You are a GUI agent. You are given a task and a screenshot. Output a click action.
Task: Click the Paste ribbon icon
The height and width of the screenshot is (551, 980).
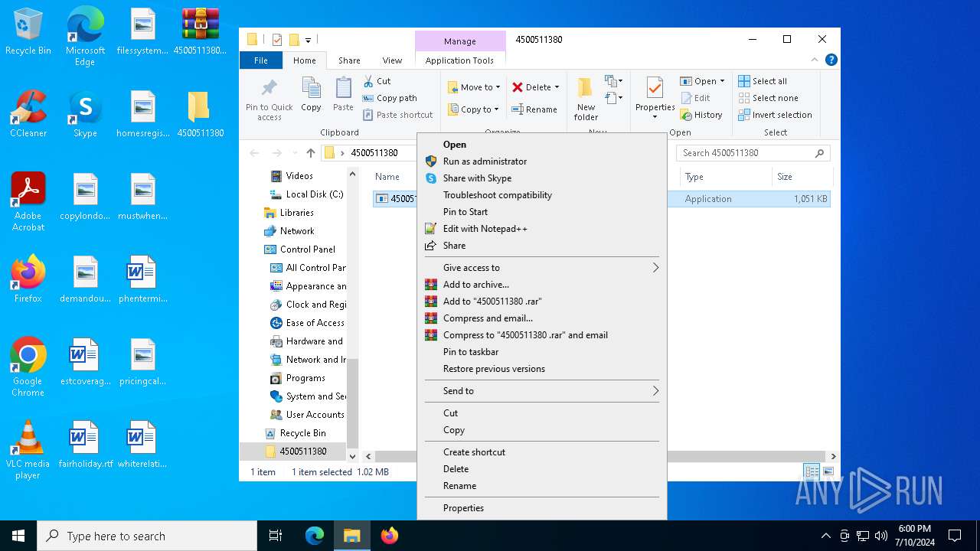click(x=343, y=88)
